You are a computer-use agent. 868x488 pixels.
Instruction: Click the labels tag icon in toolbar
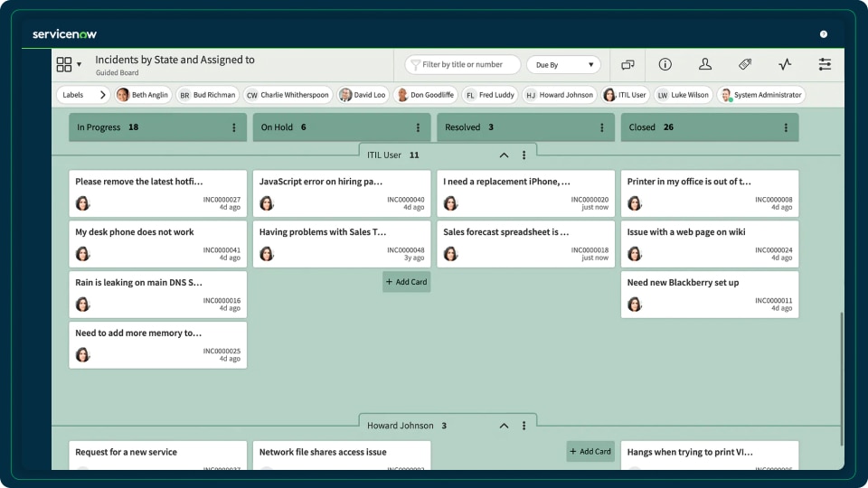[x=745, y=64]
